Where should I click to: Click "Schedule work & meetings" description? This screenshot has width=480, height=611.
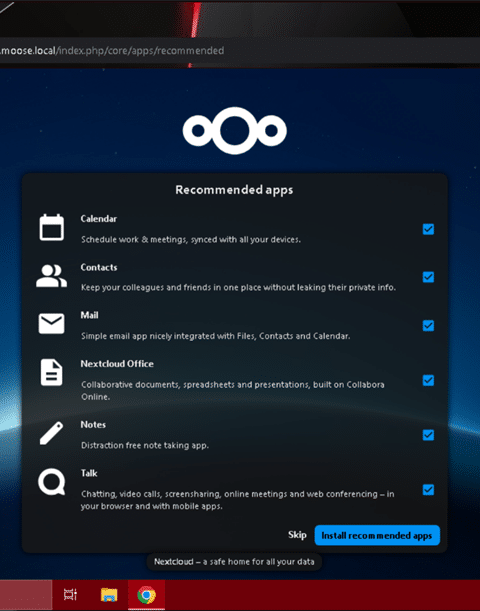(x=191, y=239)
